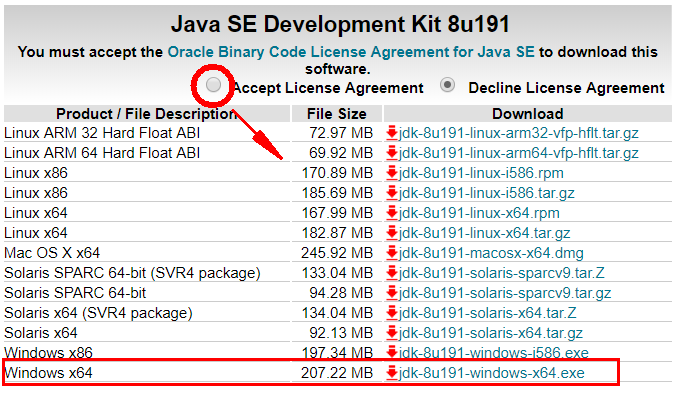Click download arrow icon for macosx-x64.dmg

(392, 253)
